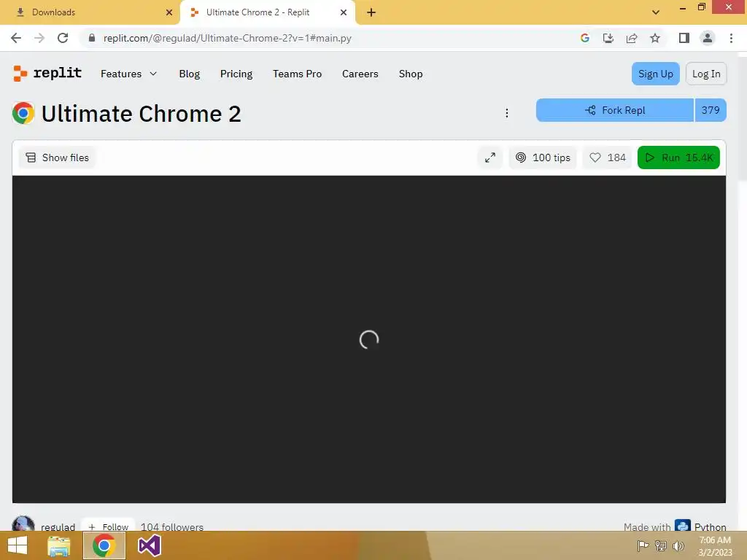View site information lock icon

tap(92, 38)
